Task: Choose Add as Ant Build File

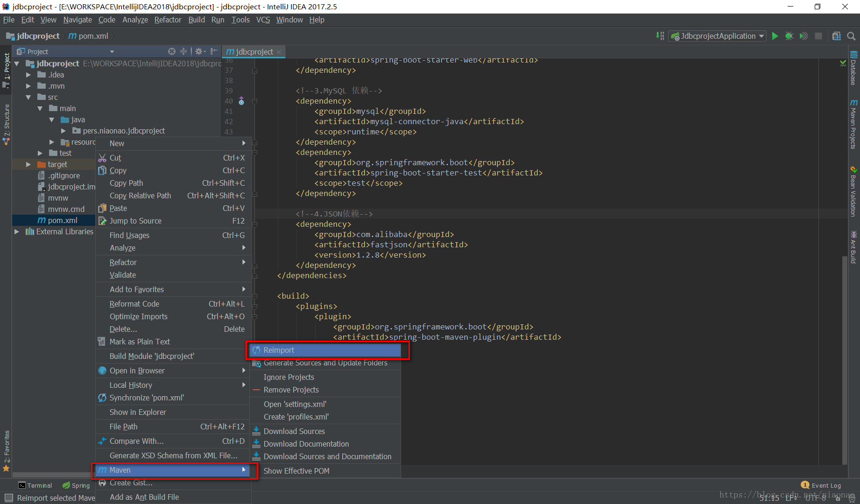Action: [173, 497]
